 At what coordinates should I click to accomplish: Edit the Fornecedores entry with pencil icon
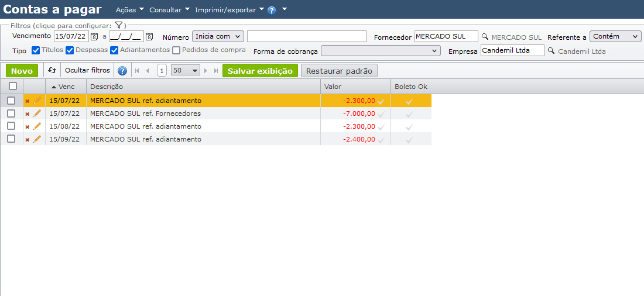click(x=37, y=113)
